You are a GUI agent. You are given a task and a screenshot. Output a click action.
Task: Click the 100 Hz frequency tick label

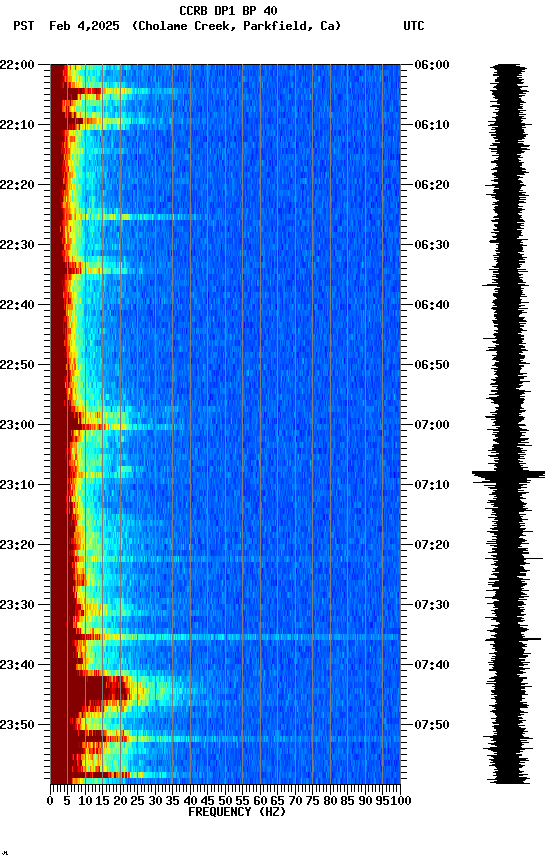401,802
